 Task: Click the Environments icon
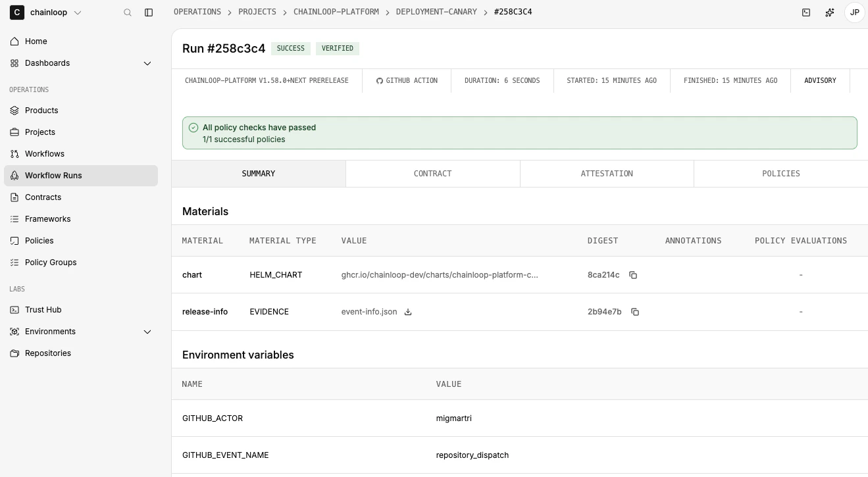click(14, 332)
